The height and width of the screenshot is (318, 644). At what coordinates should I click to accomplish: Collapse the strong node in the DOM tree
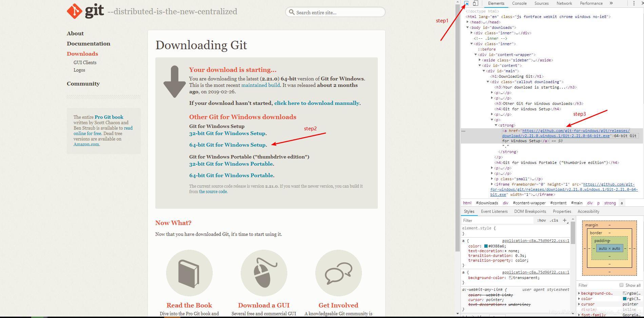tap(496, 125)
